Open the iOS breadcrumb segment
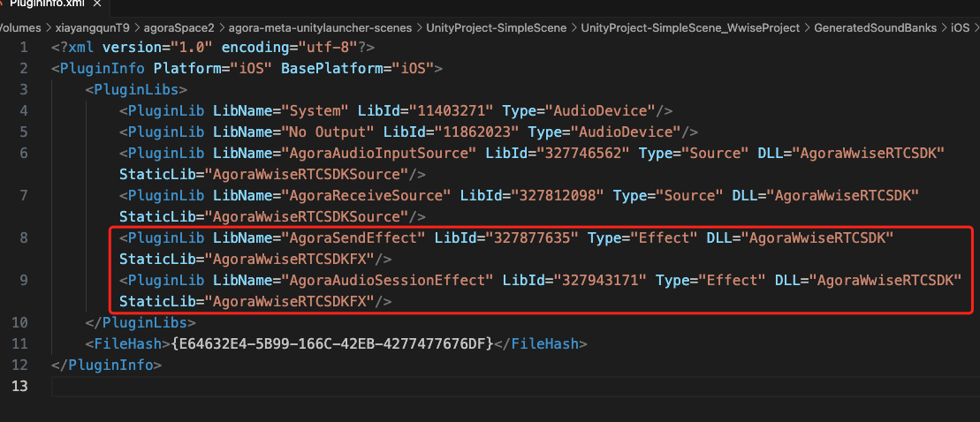The height and width of the screenshot is (422, 980). (x=960, y=27)
